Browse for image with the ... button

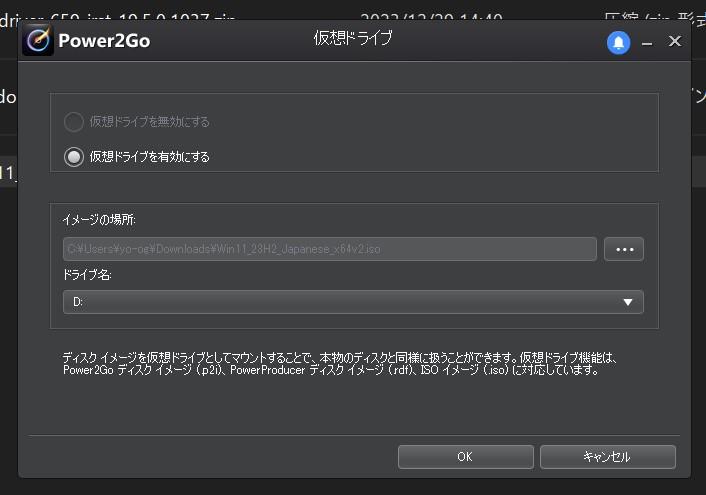click(624, 249)
